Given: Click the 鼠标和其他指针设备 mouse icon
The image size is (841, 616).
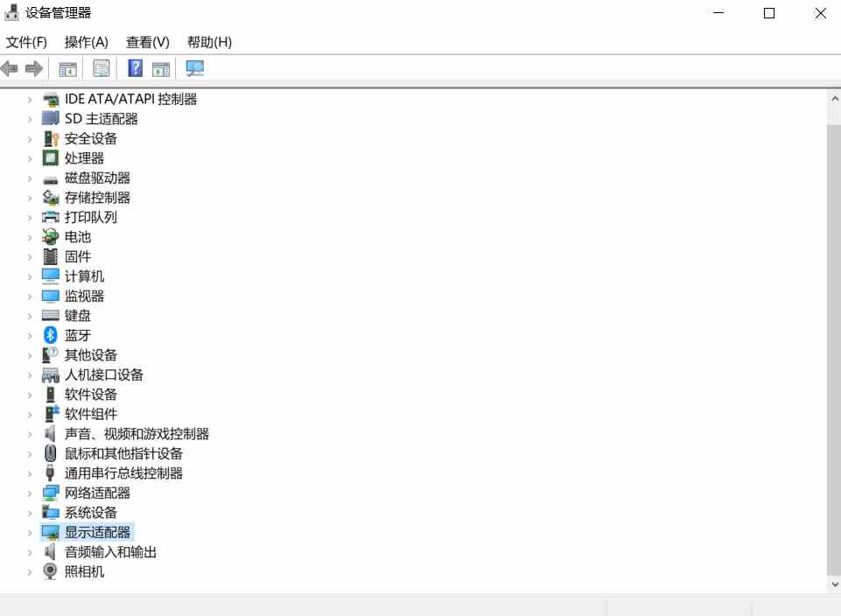Looking at the screenshot, I should coord(51,453).
